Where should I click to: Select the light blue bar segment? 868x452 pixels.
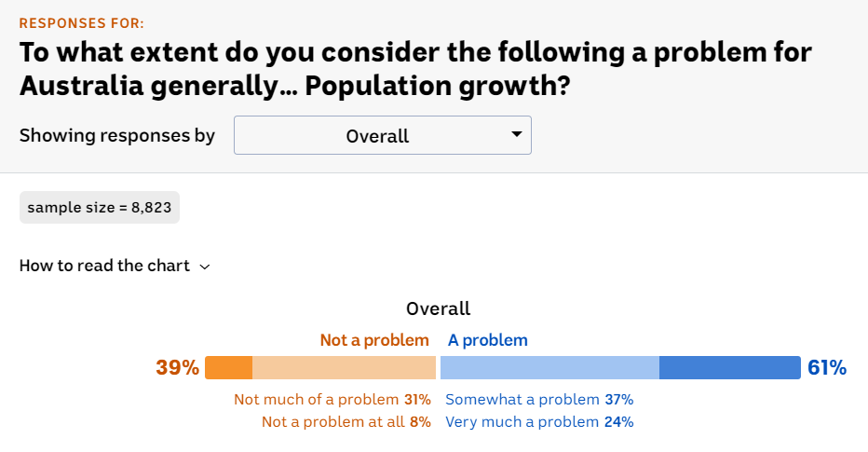click(x=549, y=367)
